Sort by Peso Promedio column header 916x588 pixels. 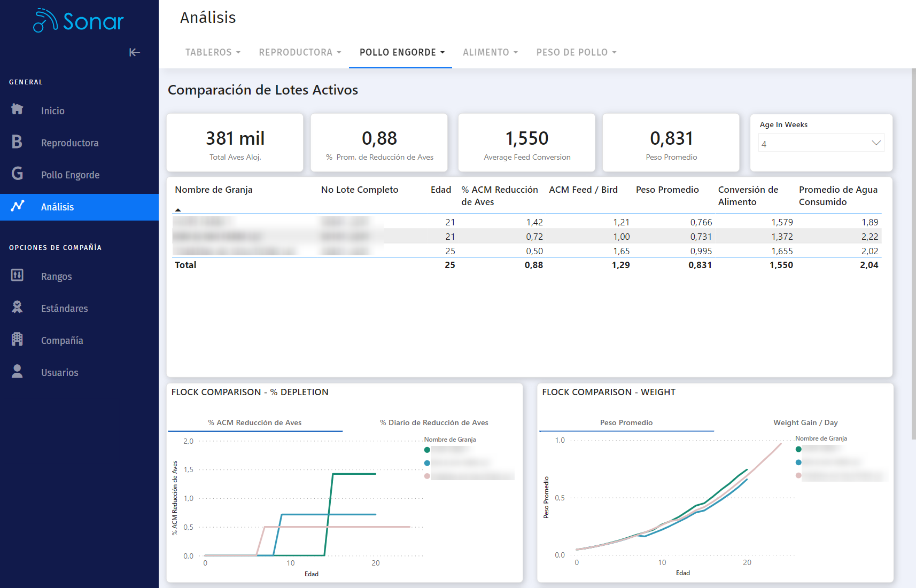click(667, 190)
